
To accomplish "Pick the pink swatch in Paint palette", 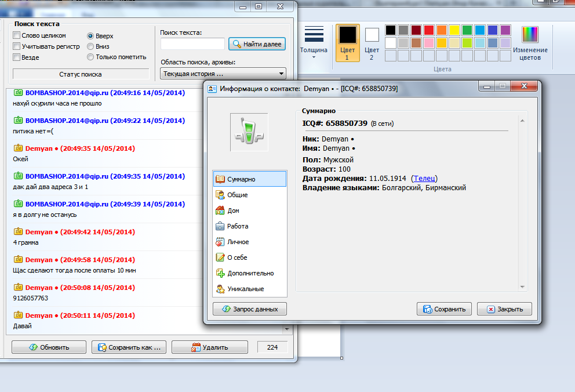I will pos(429,43).
